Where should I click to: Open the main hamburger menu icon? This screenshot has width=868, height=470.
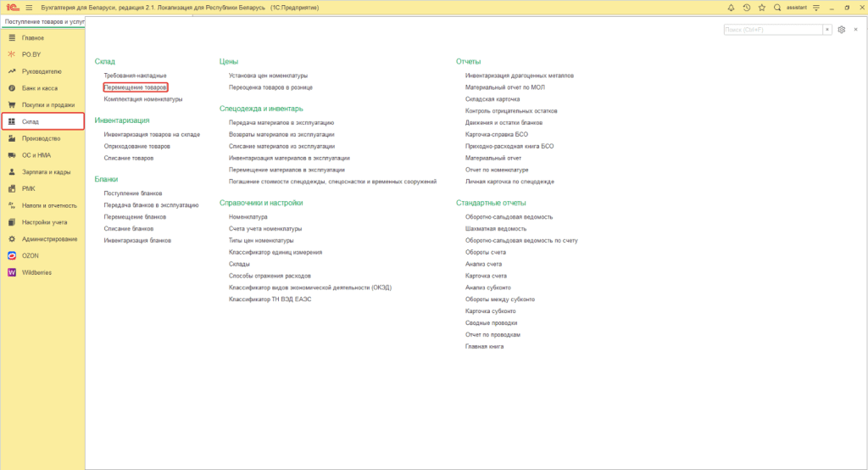(29, 8)
